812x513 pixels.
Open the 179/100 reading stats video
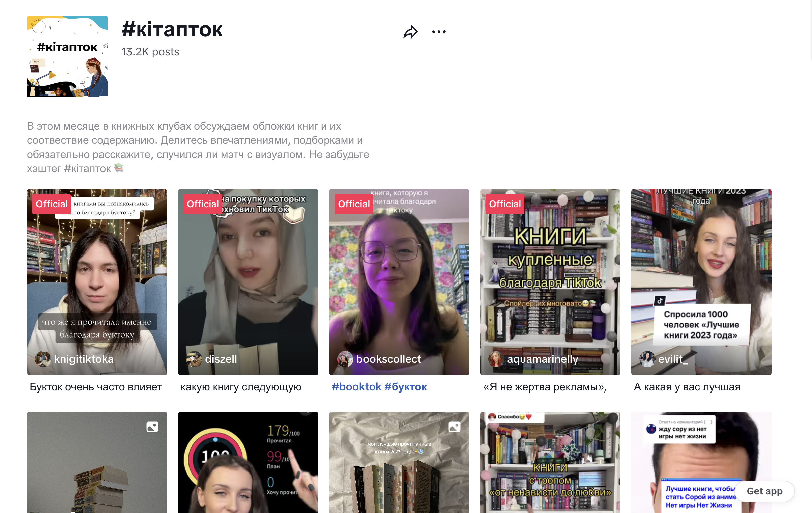[248, 462]
